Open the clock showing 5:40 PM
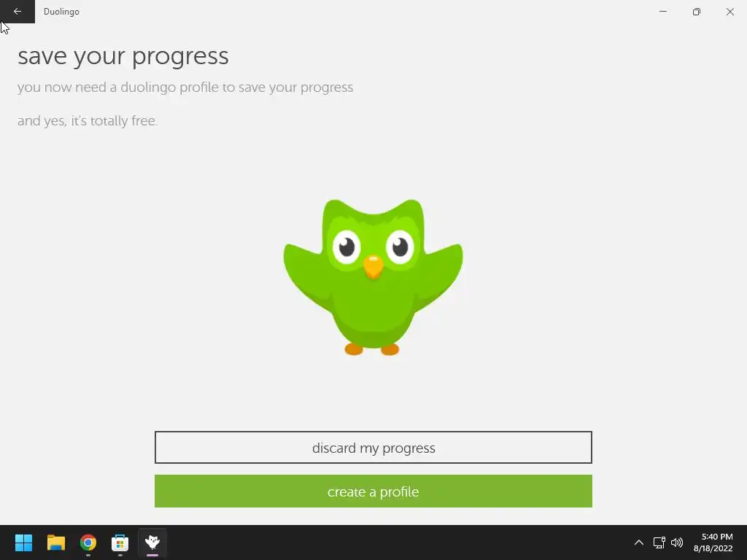Screen dimensions: 747x560 click(x=713, y=542)
